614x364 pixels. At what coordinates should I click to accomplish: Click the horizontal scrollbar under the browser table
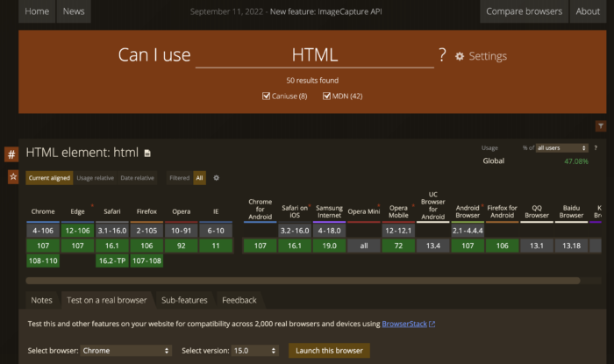pyautogui.click(x=303, y=281)
